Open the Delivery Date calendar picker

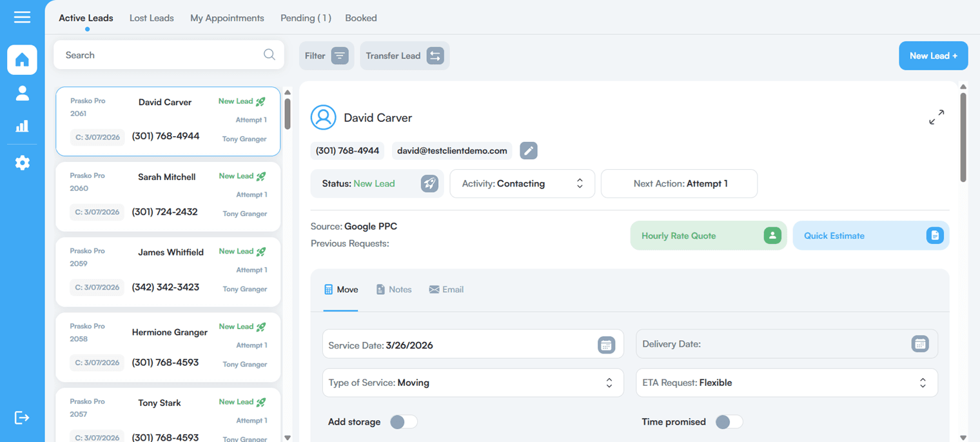pyautogui.click(x=919, y=344)
